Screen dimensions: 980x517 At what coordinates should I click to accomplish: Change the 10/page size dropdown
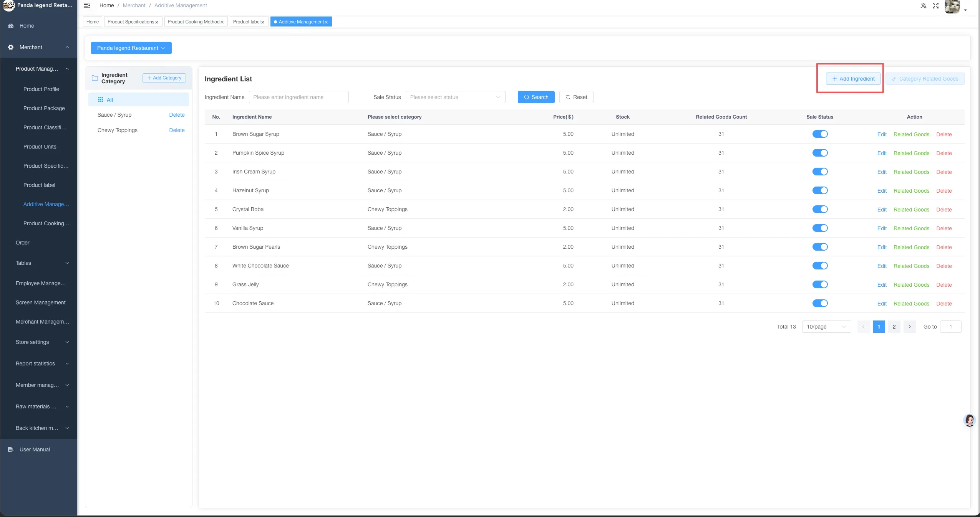point(826,327)
